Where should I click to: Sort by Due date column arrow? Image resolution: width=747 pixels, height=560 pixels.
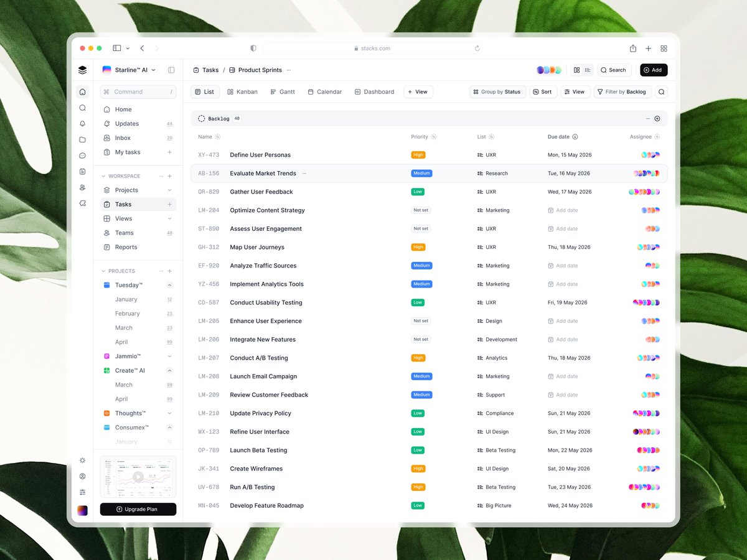point(575,137)
